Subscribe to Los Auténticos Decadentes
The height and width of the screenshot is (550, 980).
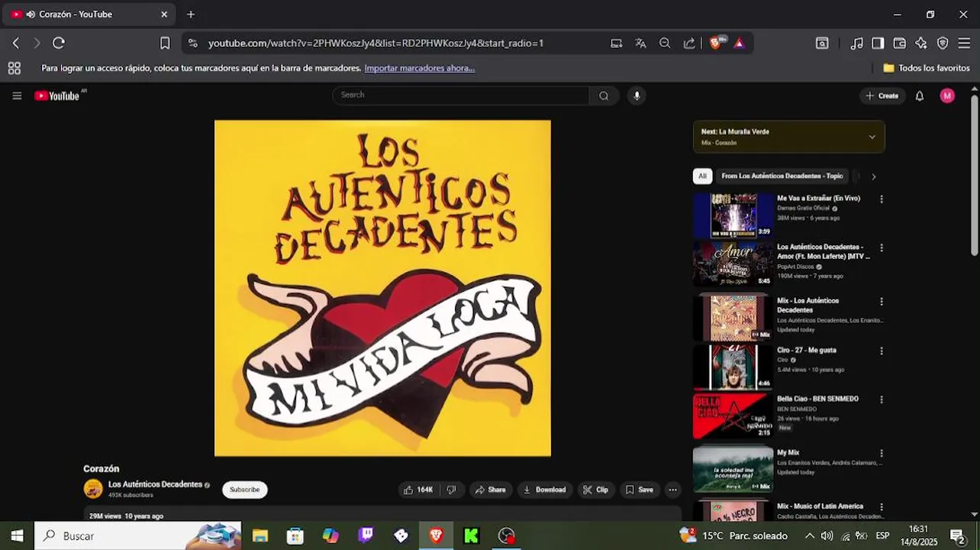coord(245,490)
